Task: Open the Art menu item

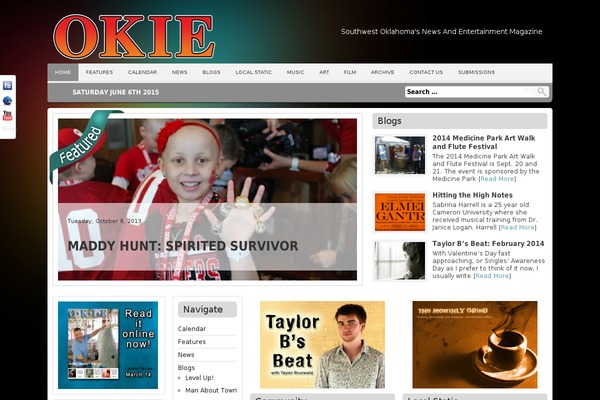Action: click(324, 72)
